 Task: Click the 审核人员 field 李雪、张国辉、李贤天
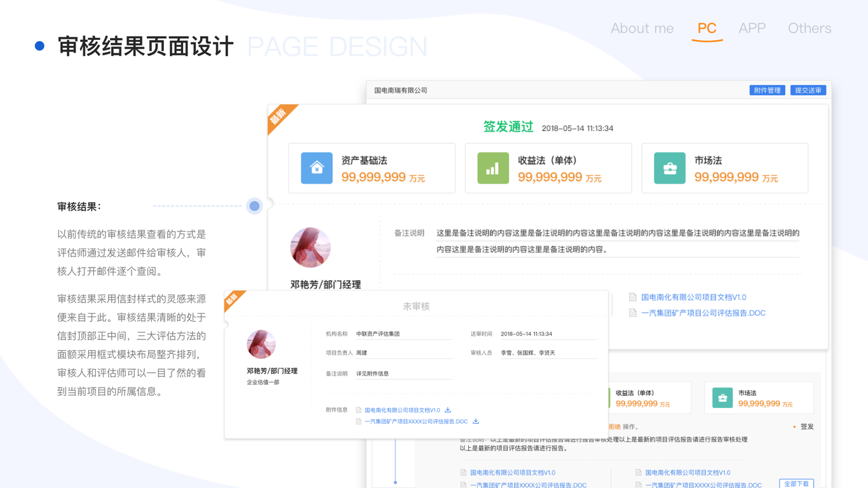point(548,353)
